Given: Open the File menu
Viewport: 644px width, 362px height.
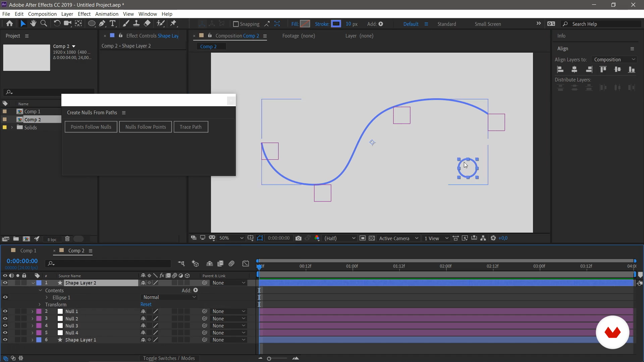Looking at the screenshot, I should tap(6, 14).
